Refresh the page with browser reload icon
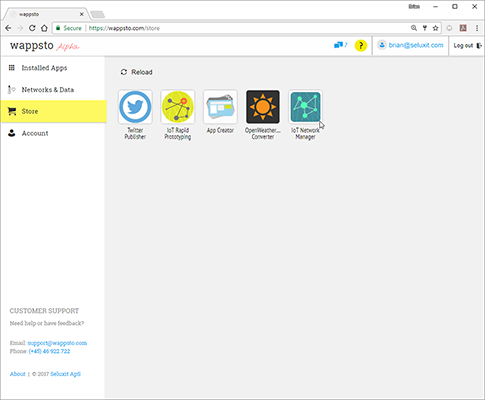This screenshot has width=485, height=400. (x=32, y=28)
